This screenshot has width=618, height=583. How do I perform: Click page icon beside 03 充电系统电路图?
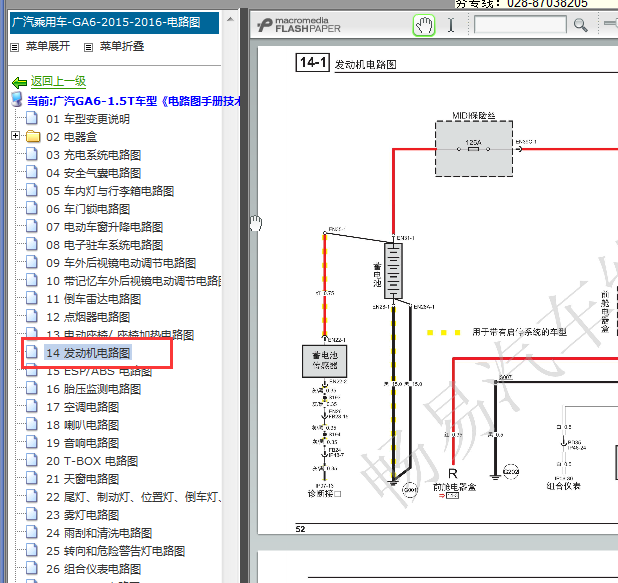point(32,154)
